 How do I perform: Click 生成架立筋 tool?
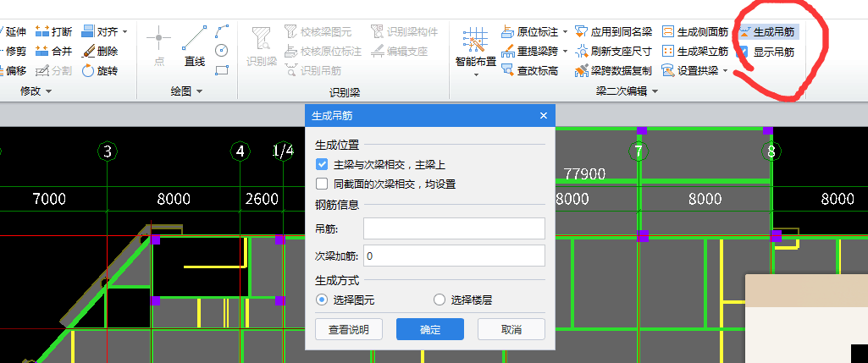click(x=695, y=52)
